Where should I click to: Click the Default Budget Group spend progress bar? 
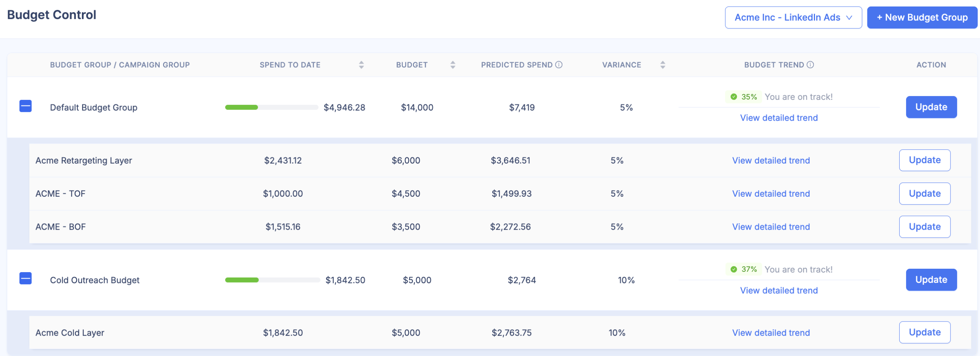[271, 108]
